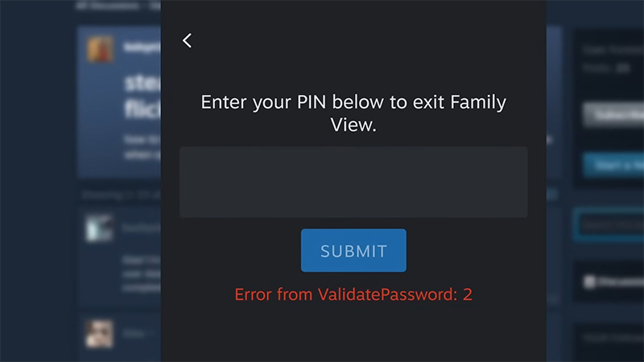Click the second blurred avatar in thread list
Screen dimensions: 644x362
pos(100,228)
